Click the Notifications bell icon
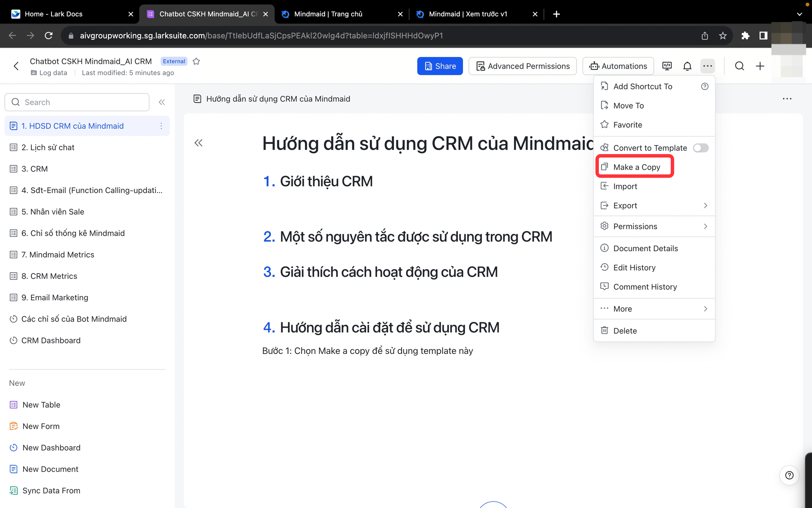The height and width of the screenshot is (508, 812). [687, 66]
